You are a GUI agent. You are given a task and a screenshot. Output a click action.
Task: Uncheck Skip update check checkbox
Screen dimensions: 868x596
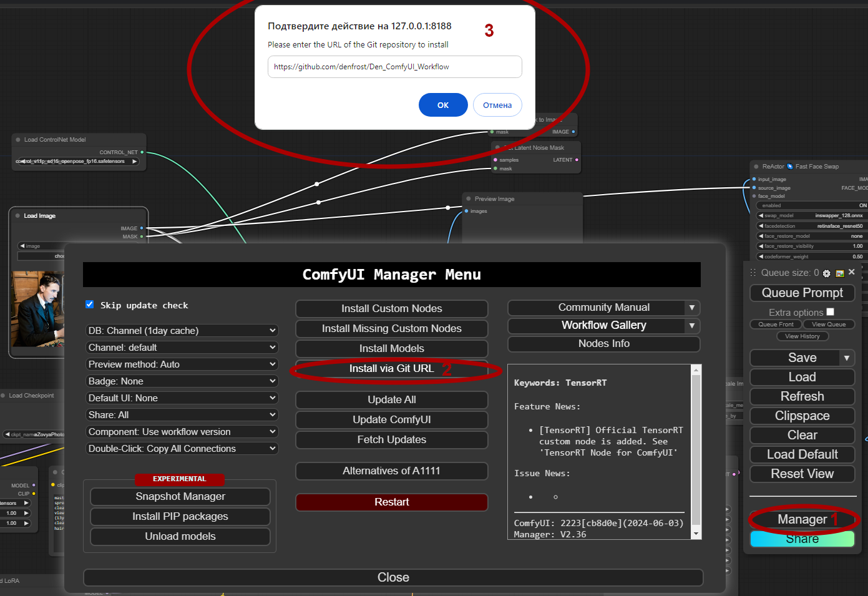coord(90,305)
